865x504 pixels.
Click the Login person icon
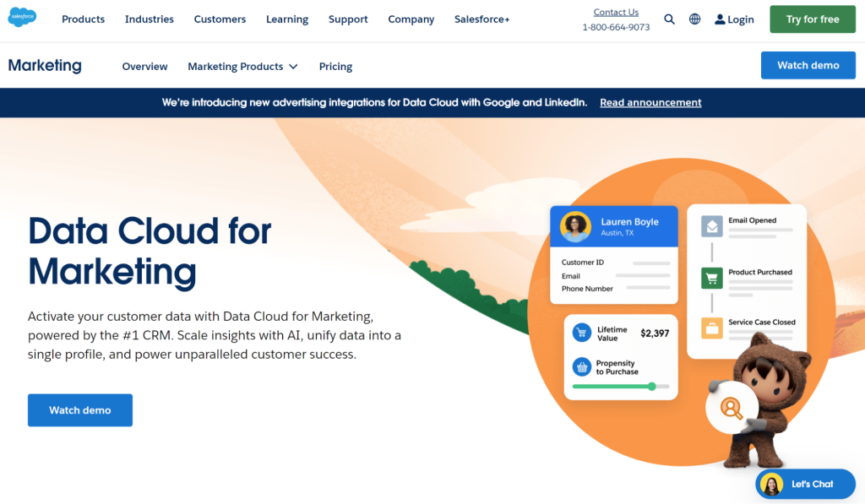click(719, 19)
